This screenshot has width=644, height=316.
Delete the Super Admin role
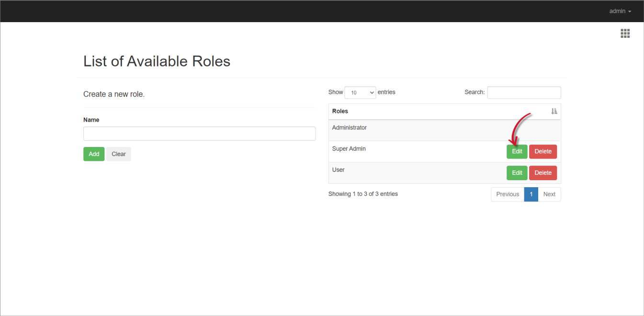pyautogui.click(x=542, y=151)
